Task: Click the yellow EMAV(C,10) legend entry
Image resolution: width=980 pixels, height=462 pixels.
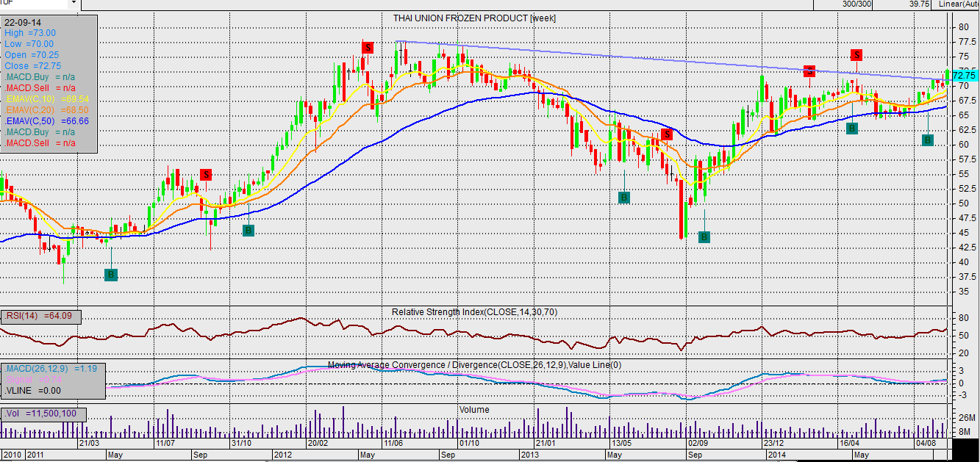Action: [x=47, y=98]
